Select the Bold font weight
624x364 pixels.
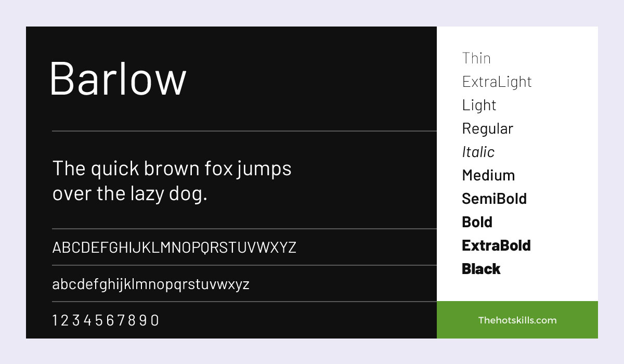pyautogui.click(x=477, y=222)
